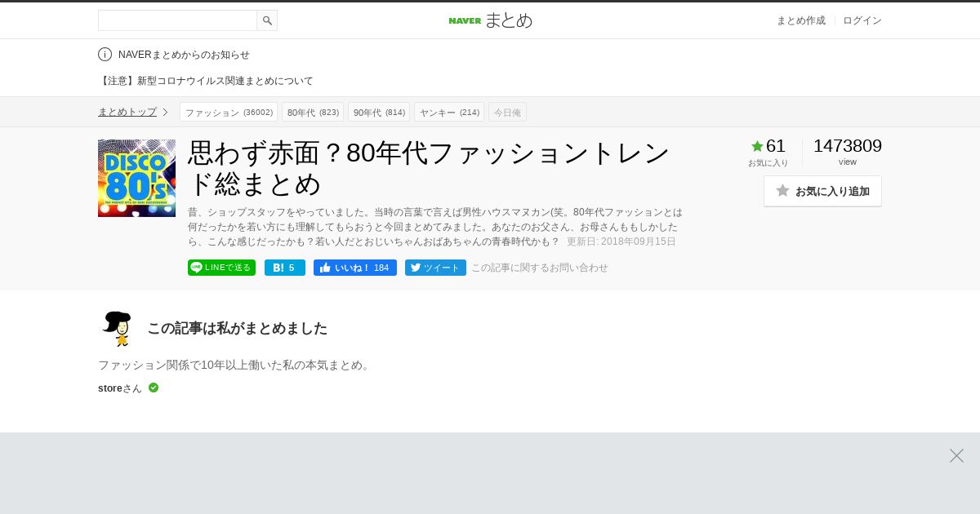Click the Facebook いいね！ button
980x514 pixels.
[355, 268]
